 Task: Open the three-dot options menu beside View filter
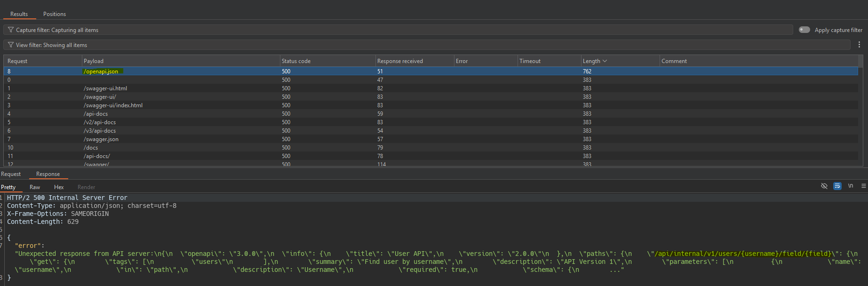click(859, 45)
